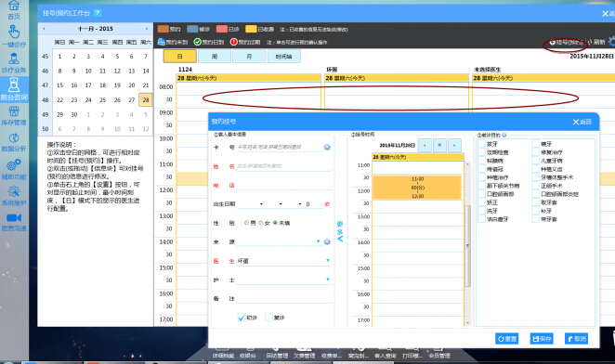Open 系统维护 system maintenance module
This screenshot has width=615, height=364.
[14, 196]
